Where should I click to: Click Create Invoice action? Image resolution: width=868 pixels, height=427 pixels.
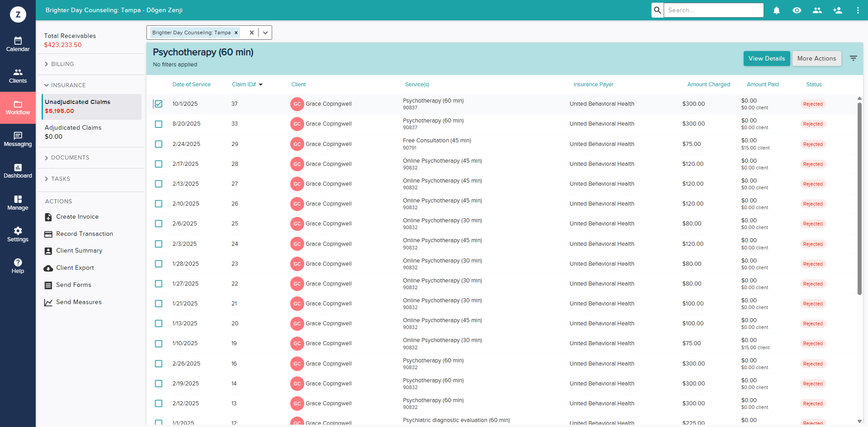[72, 217]
